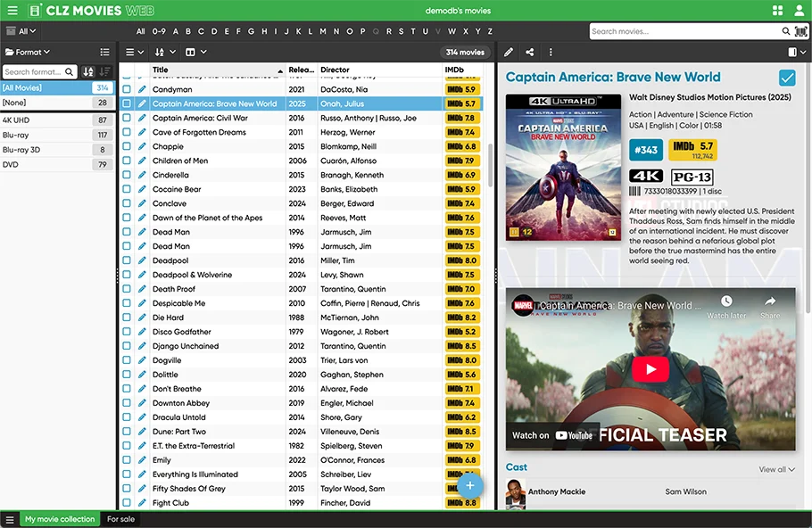Edit Deadpool entry via pencil icon
The width and height of the screenshot is (812, 528).
142,260
